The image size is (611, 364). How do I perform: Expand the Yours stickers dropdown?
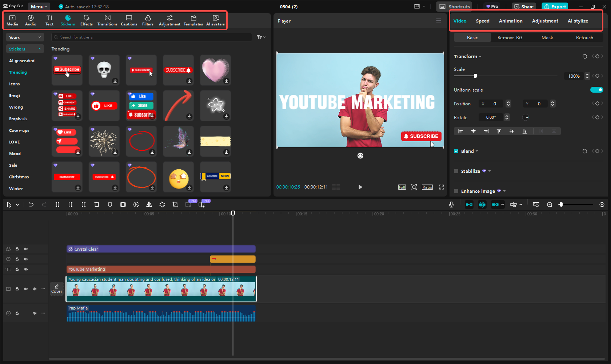(25, 37)
